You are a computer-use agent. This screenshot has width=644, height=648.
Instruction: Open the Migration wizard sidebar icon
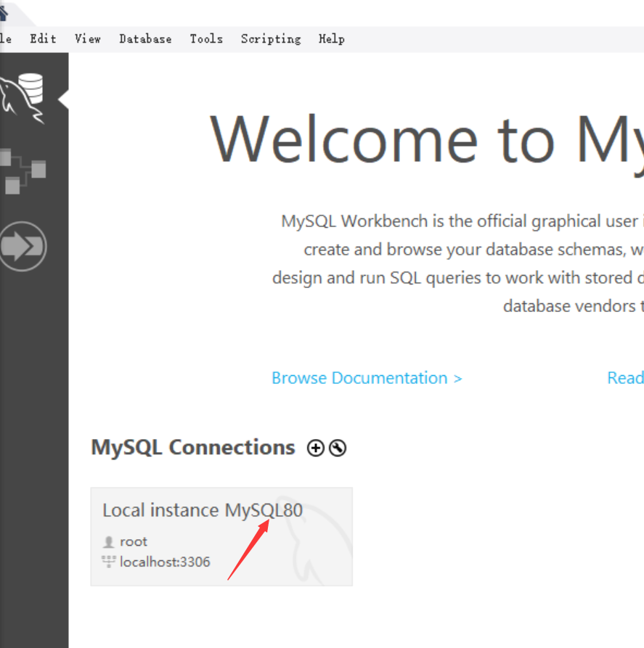pyautogui.click(x=23, y=246)
